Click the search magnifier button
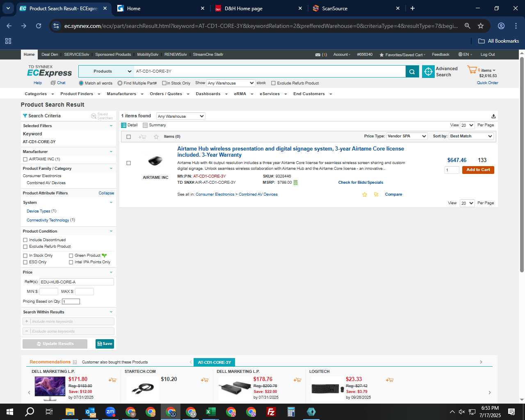The width and height of the screenshot is (525, 420). 412,71
